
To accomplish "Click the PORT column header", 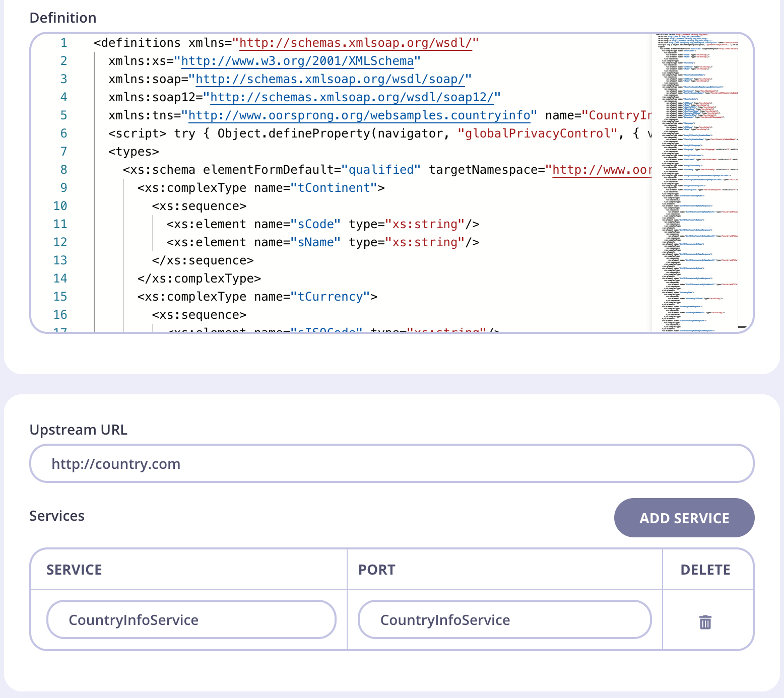I will point(376,570).
